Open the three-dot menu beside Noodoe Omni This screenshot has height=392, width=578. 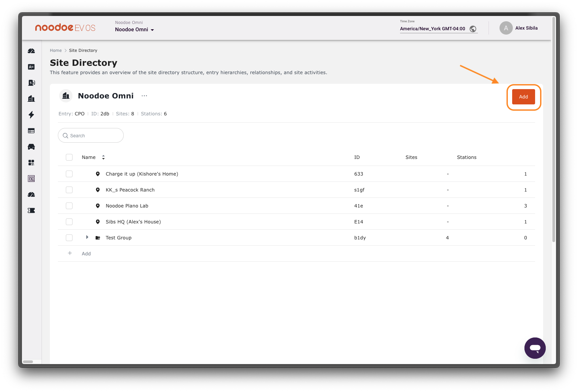144,96
